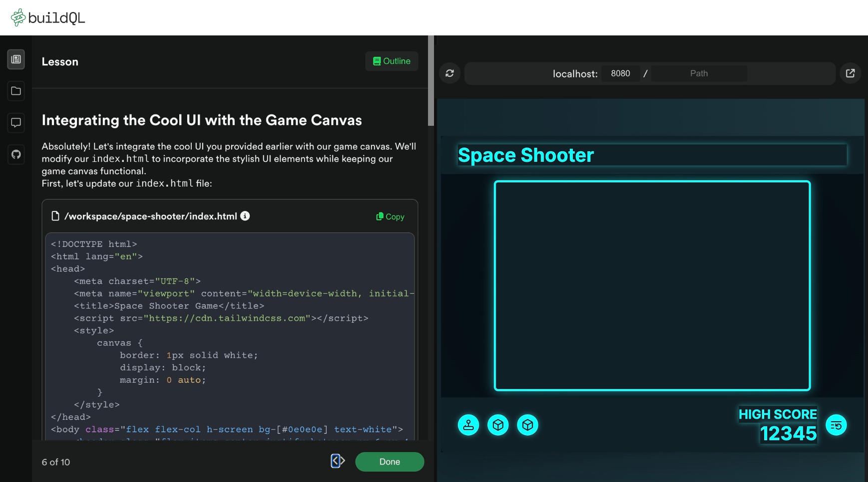Image resolution: width=868 pixels, height=482 pixels.
Task: Click the reset list button beside high score
Action: tap(836, 425)
